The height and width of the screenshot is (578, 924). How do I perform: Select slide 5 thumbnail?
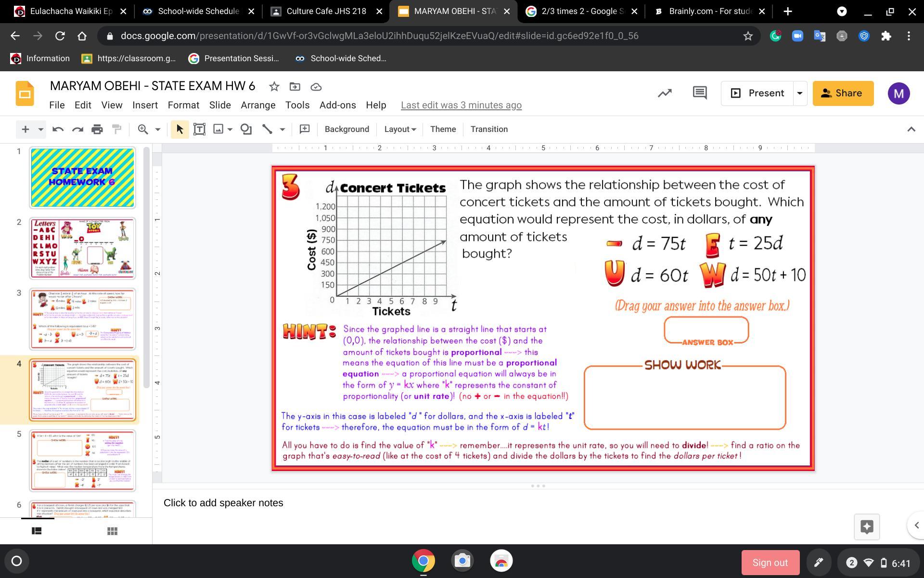point(82,460)
